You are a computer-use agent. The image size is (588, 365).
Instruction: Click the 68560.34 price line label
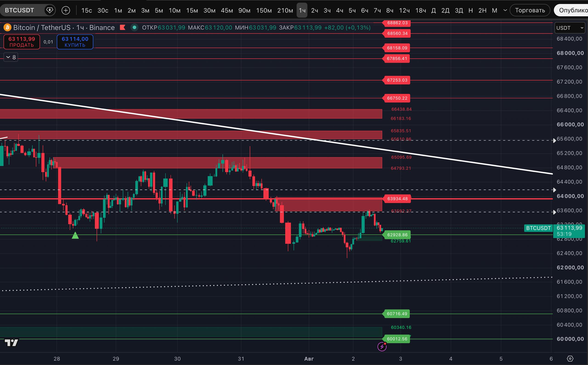397,33
